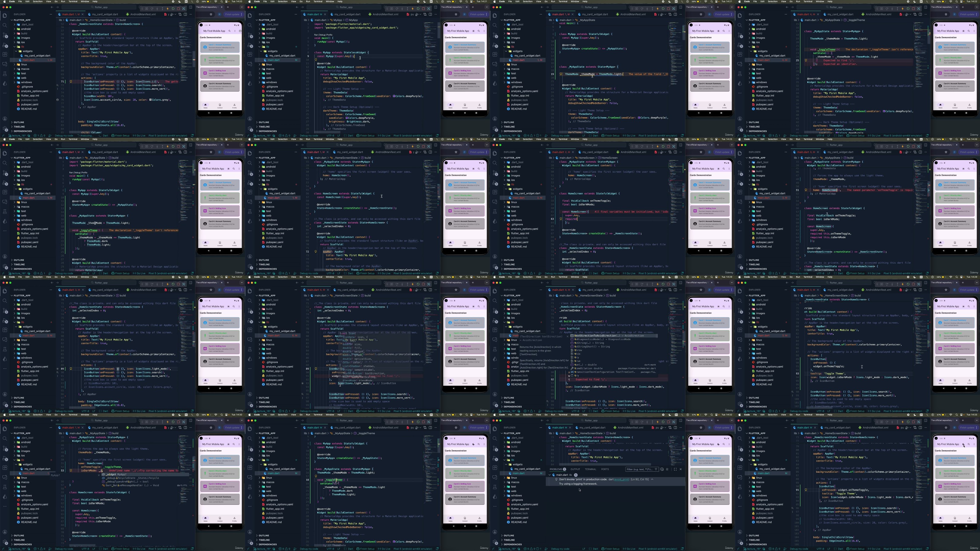This screenshot has width=980, height=551.
Task: Collapse all entries in the Problems panel
Action: [662, 469]
